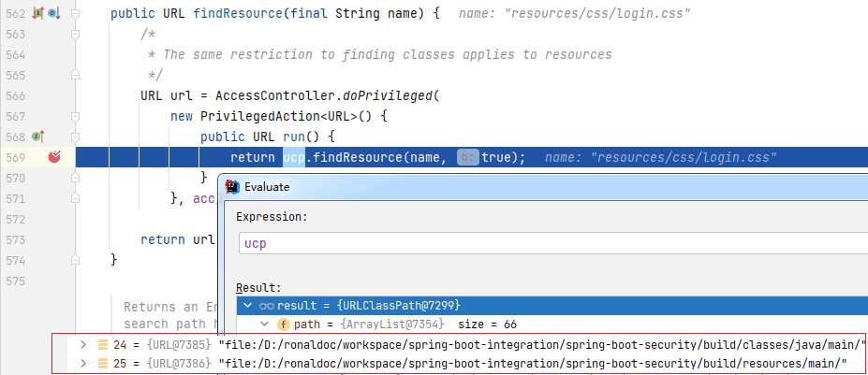Collapse the result URLClassPath node
868x375 pixels.
[x=248, y=305]
